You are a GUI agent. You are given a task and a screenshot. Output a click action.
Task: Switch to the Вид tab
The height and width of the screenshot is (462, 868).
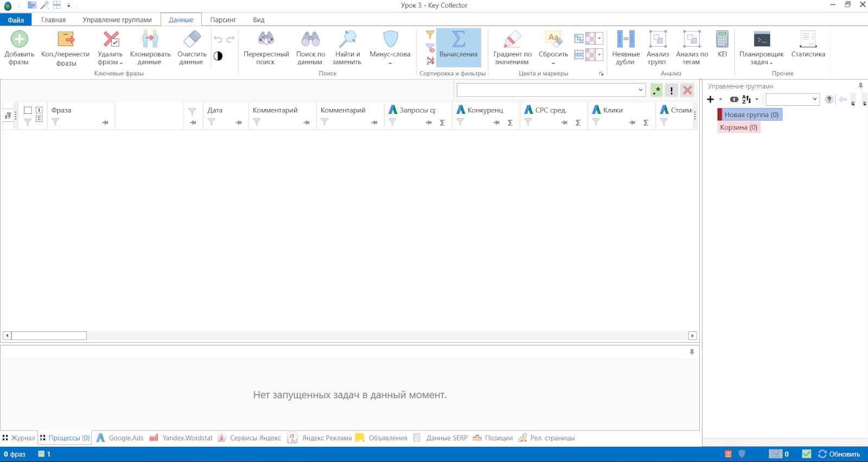[x=259, y=20]
